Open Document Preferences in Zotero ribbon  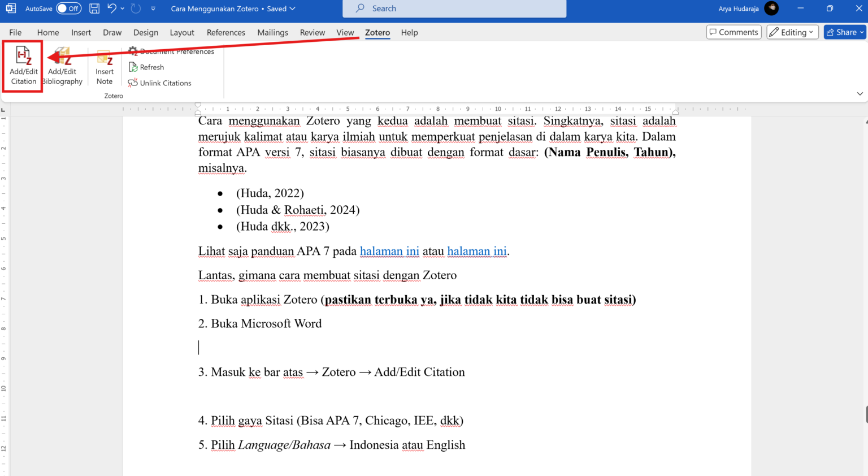[x=171, y=51]
